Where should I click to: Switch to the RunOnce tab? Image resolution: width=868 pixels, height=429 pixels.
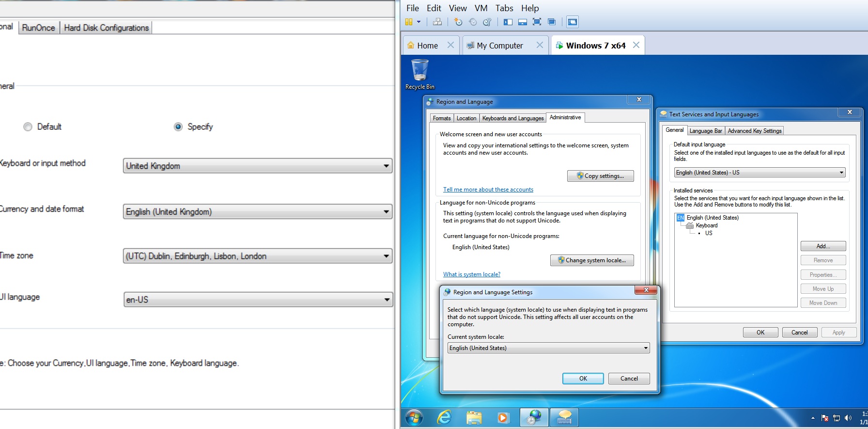click(39, 28)
